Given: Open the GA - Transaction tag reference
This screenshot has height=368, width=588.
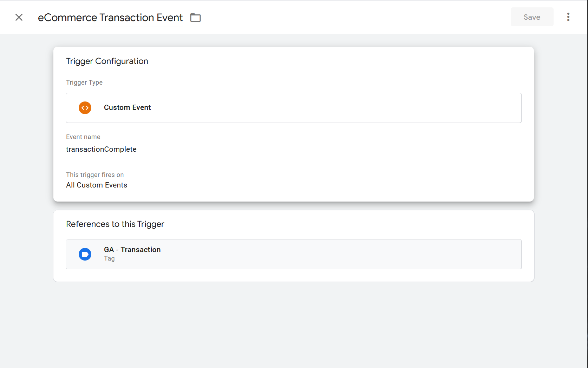Looking at the screenshot, I should (x=132, y=250).
